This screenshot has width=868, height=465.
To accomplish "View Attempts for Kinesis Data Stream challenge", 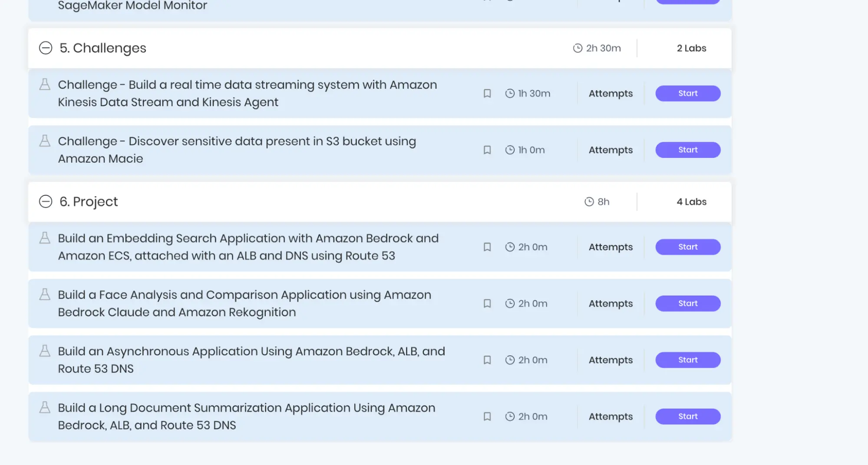I will 611,94.
